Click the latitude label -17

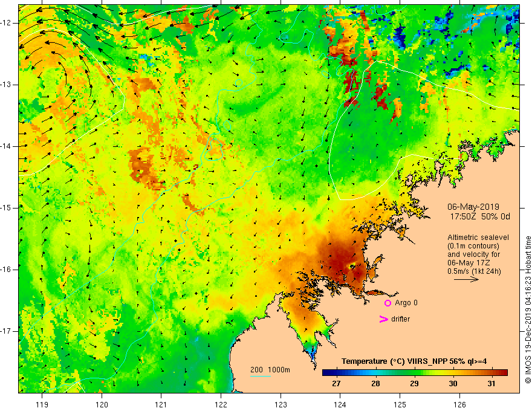click(x=6, y=331)
